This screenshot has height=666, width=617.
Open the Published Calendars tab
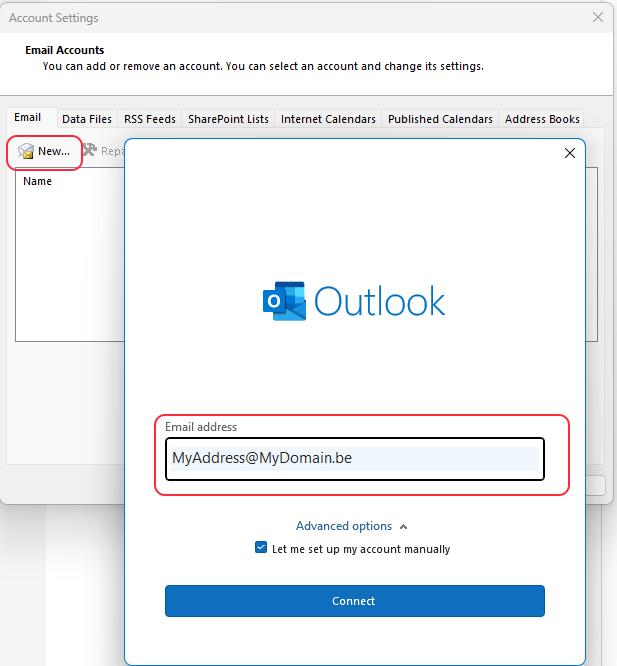(440, 119)
